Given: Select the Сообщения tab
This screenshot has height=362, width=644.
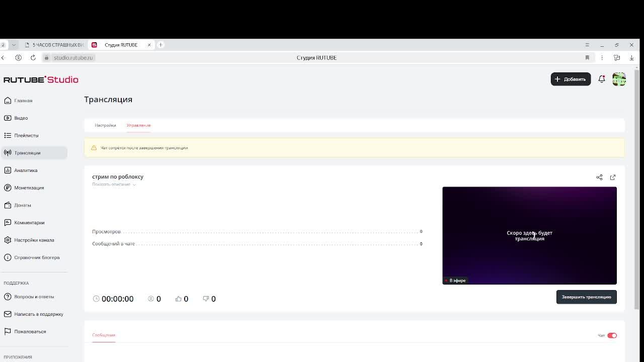Looking at the screenshot, I should pyautogui.click(x=104, y=335).
